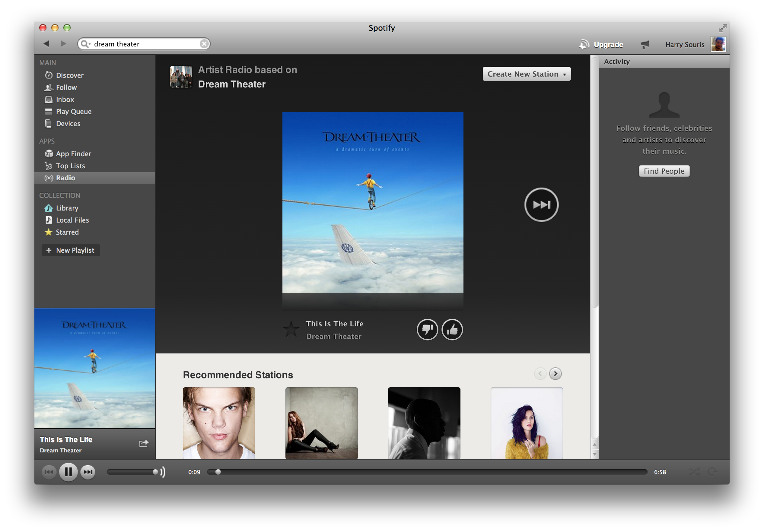Click the speaker volume icon

tap(163, 472)
